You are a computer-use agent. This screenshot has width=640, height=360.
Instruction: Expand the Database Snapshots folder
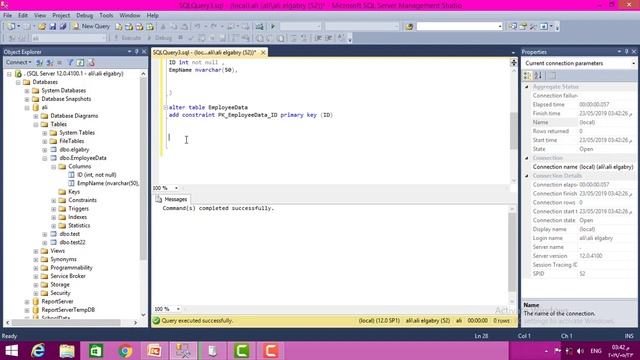pos(27,99)
